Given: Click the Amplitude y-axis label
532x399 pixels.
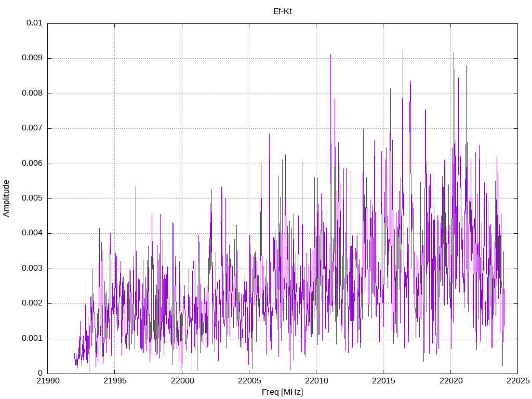Looking at the screenshot, I should pyautogui.click(x=6, y=198).
